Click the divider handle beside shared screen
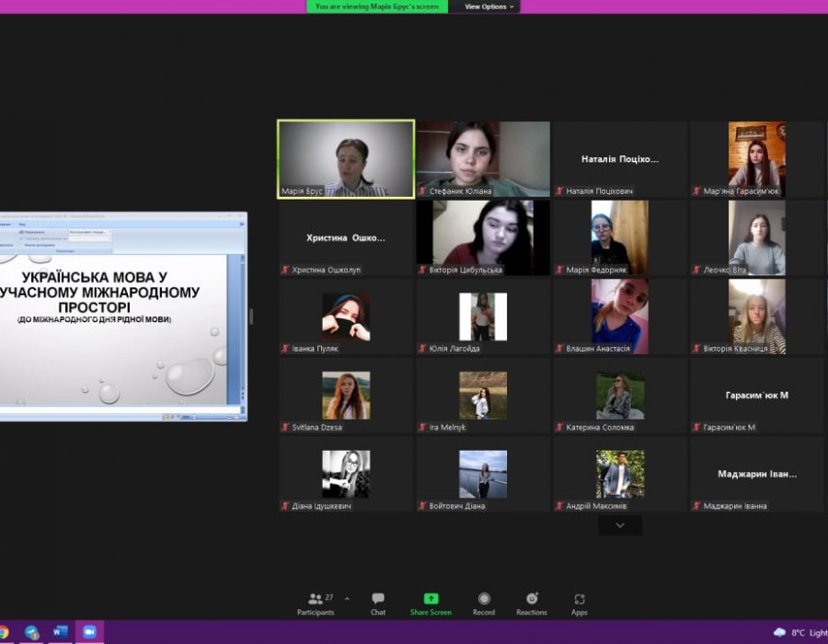The width and height of the screenshot is (828, 644). pos(251,316)
